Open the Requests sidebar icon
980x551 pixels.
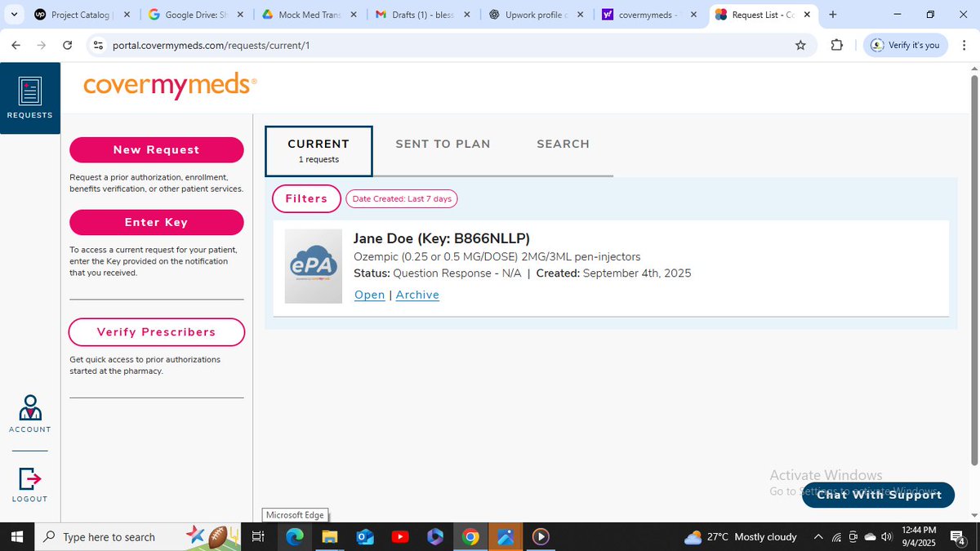(x=29, y=98)
